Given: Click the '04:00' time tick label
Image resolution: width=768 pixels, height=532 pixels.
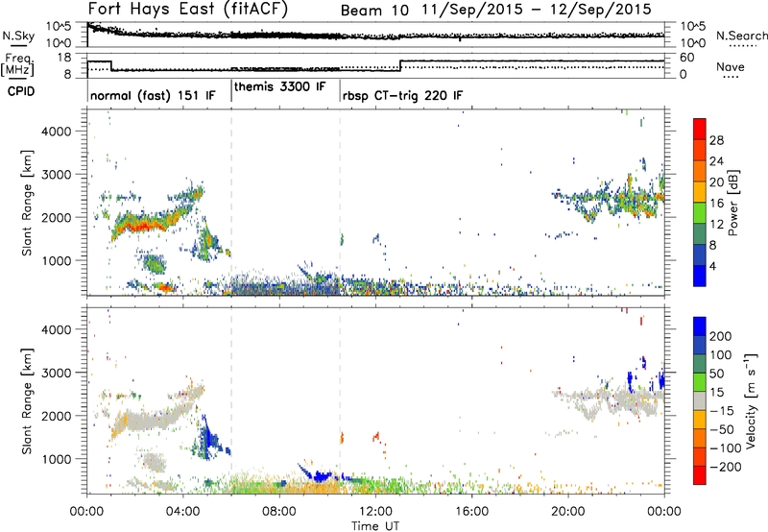Looking at the screenshot, I should tap(183, 512).
